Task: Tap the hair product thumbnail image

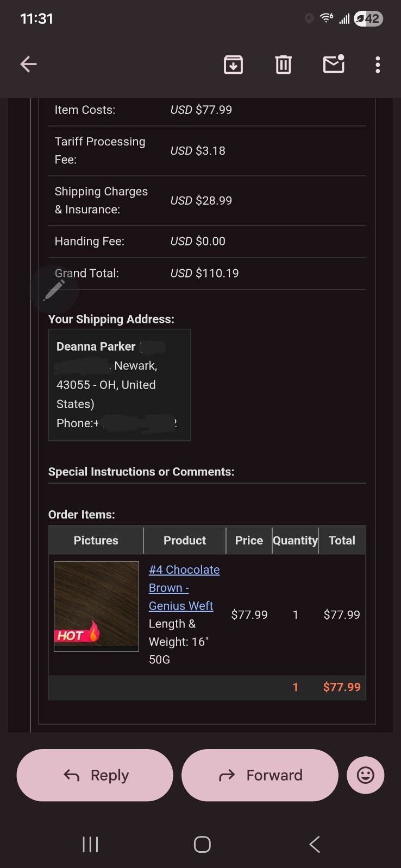Action: (96, 606)
